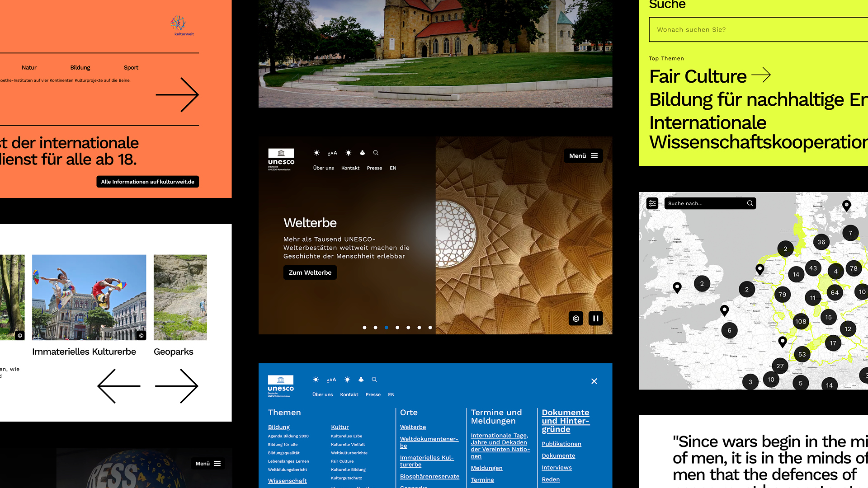The height and width of the screenshot is (488, 868).
Task: Open the Presse menu item
Action: click(374, 168)
